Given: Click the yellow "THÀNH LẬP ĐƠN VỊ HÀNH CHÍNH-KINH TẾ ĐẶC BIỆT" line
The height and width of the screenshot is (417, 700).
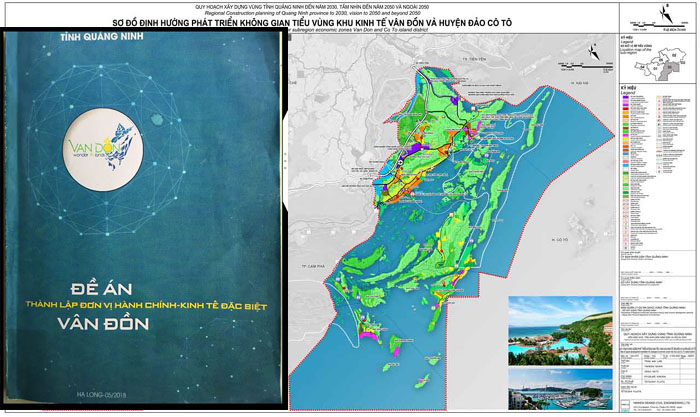Looking at the screenshot, I should (146, 305).
